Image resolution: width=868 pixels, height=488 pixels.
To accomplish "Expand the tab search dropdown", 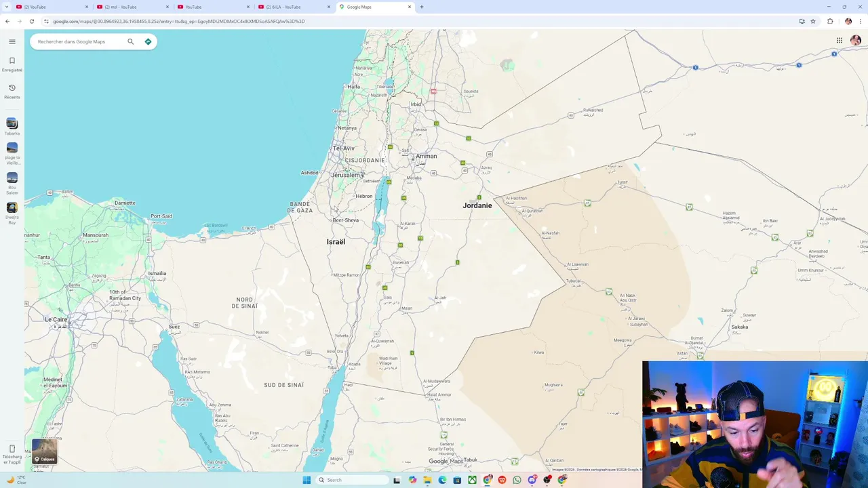I will pos(6,7).
